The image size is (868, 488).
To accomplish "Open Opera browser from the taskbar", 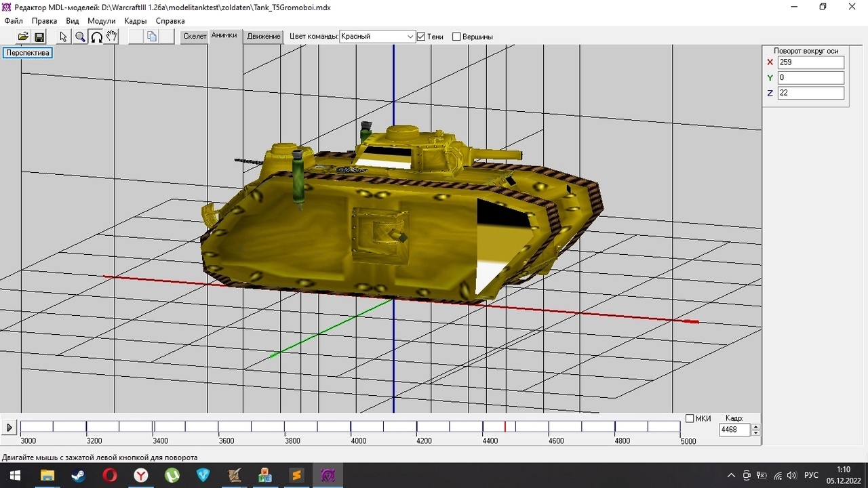I will click(x=109, y=476).
